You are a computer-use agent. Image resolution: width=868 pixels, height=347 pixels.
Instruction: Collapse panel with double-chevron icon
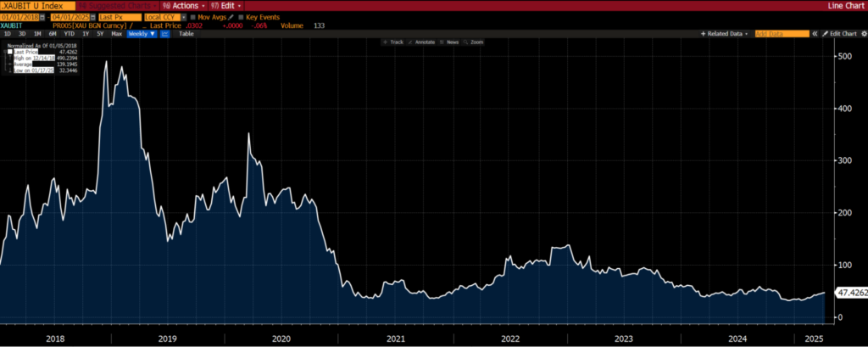click(815, 34)
